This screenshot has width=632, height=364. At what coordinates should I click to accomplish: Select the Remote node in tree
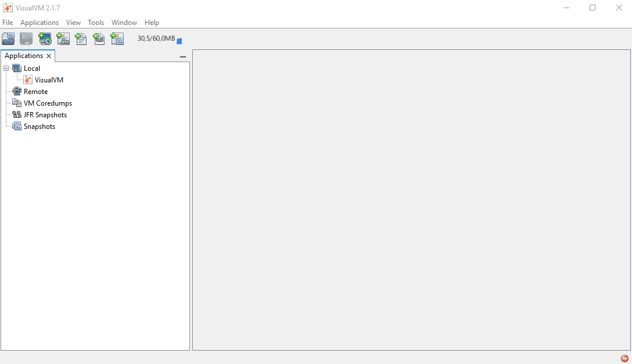coord(35,92)
